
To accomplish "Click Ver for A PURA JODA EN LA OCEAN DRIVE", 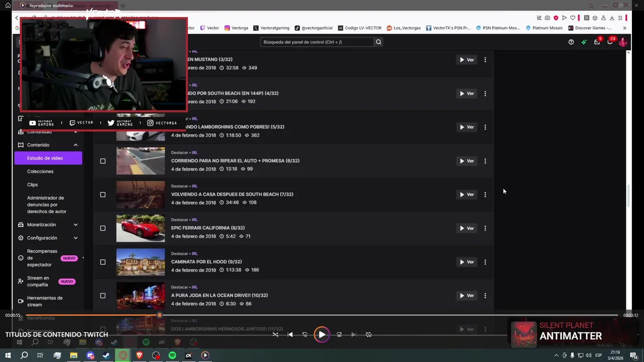I will (467, 296).
